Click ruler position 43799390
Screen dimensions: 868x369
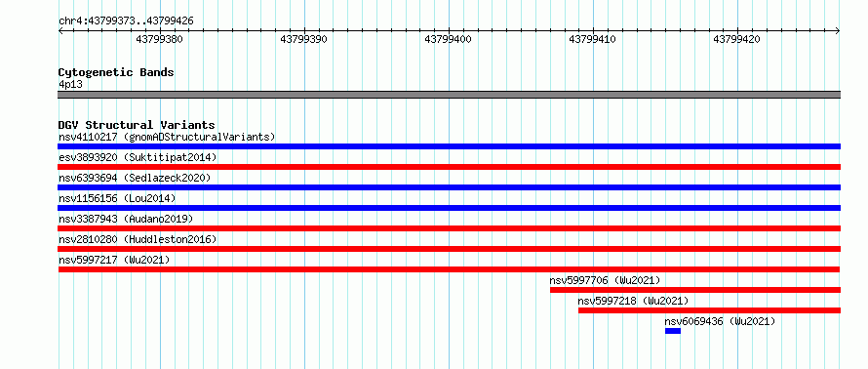coord(304,39)
